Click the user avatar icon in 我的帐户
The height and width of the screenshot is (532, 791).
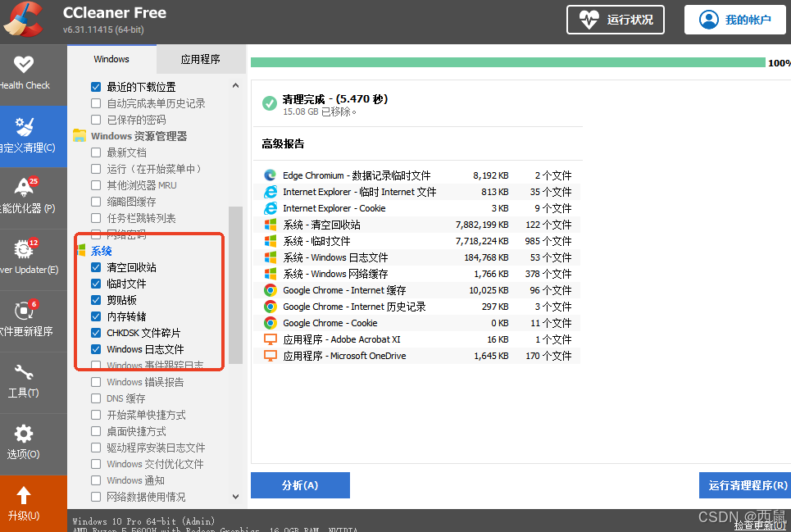709,20
